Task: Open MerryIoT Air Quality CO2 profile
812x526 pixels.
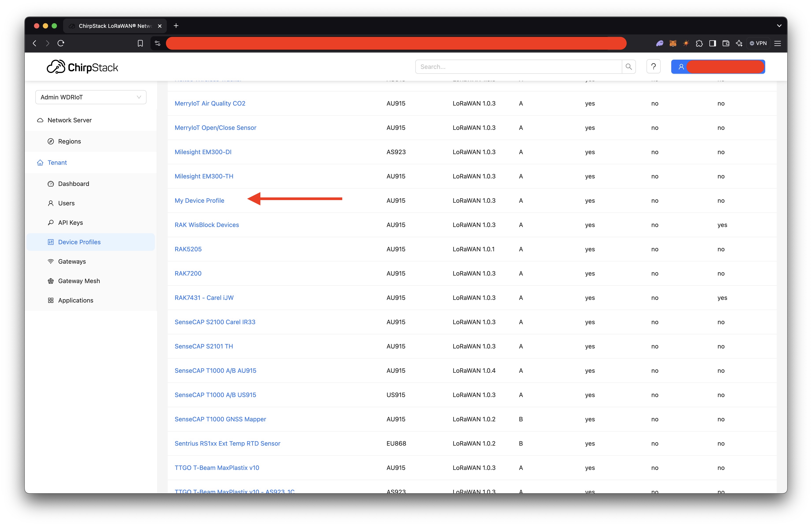Action: (210, 103)
